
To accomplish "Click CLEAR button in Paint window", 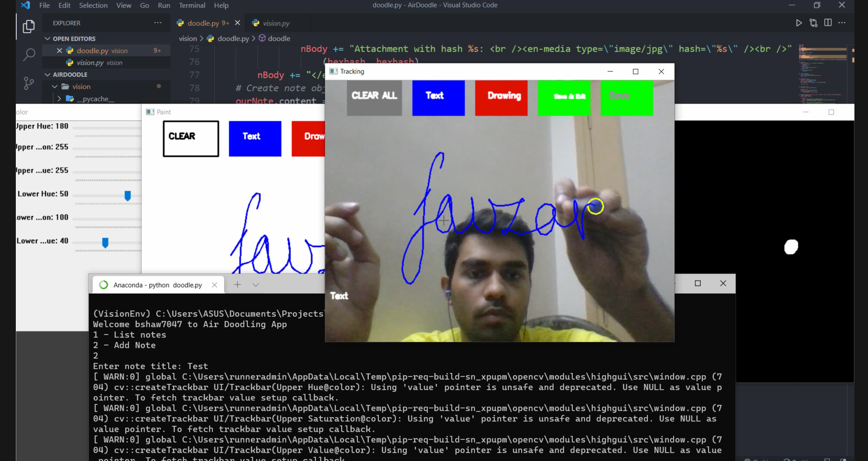I will 191,138.
